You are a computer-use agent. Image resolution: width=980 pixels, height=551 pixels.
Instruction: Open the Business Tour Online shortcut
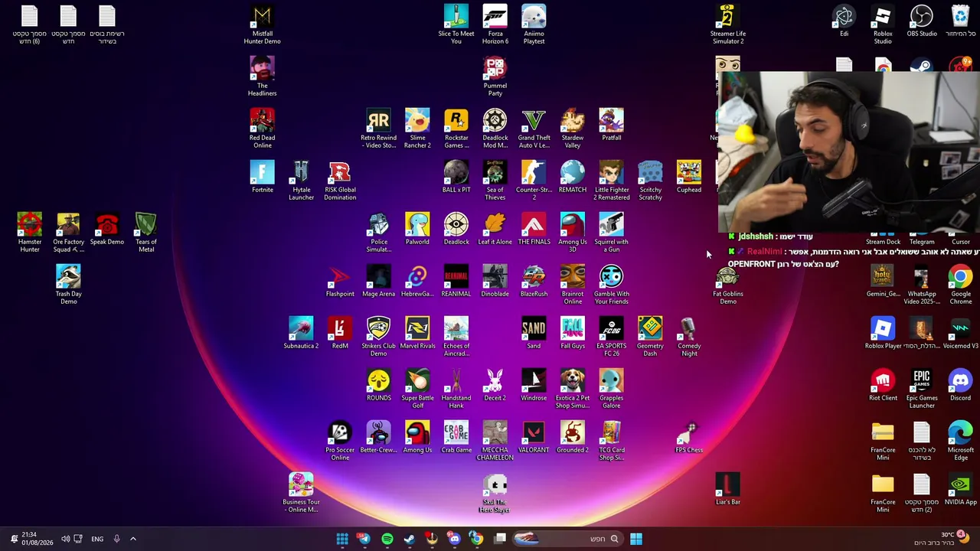click(x=301, y=493)
